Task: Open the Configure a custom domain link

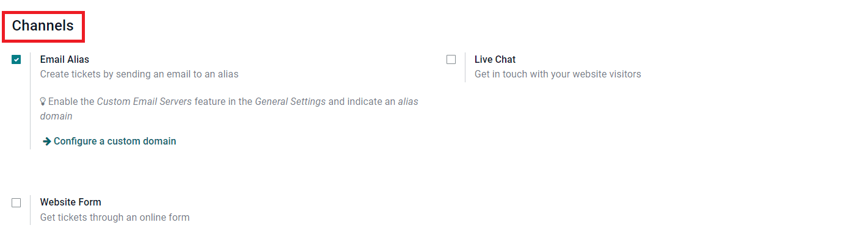Action: click(x=115, y=141)
